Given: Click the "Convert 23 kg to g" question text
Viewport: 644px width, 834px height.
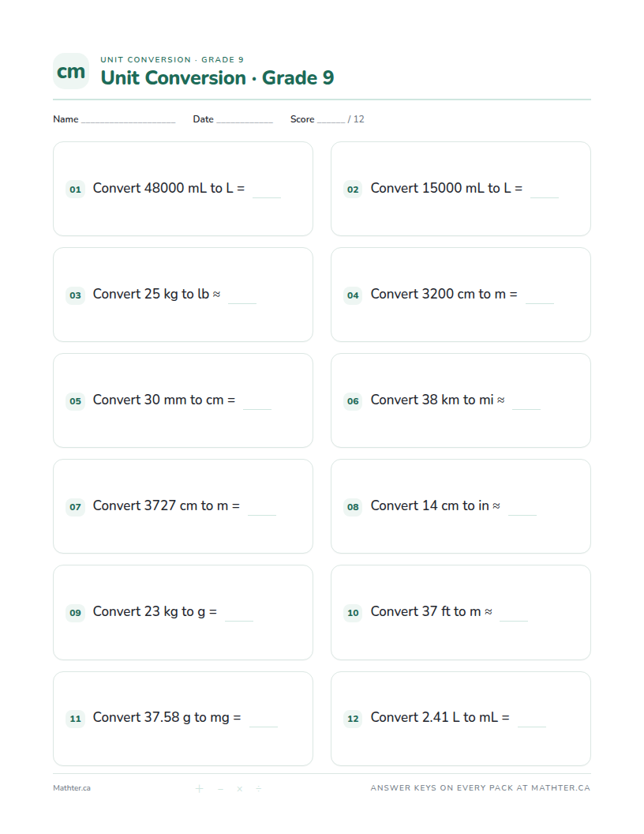Looking at the screenshot, I should coord(155,611).
